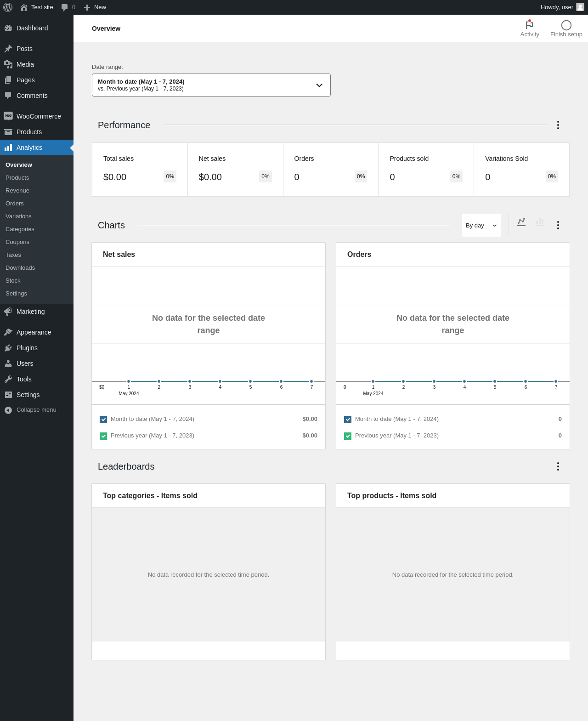Open the Activity flag icon panel
The image size is (588, 721).
pos(529,28)
